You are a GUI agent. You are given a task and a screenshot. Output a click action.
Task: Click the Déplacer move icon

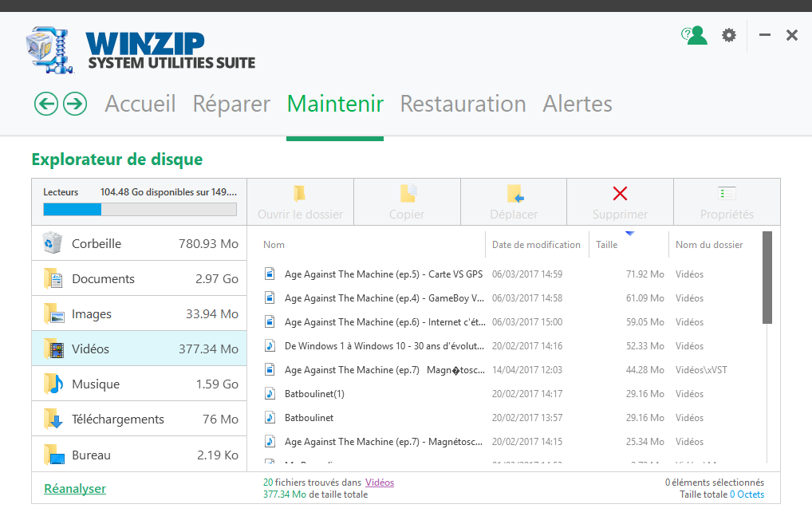513,192
